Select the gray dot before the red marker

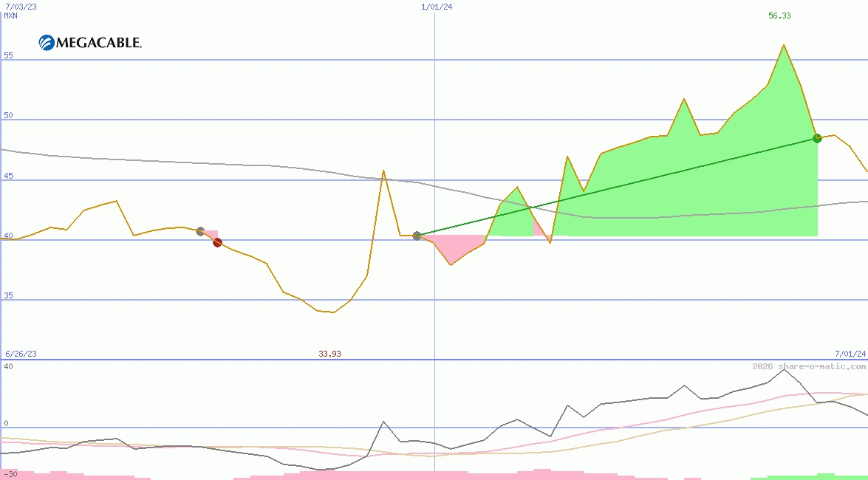200,231
